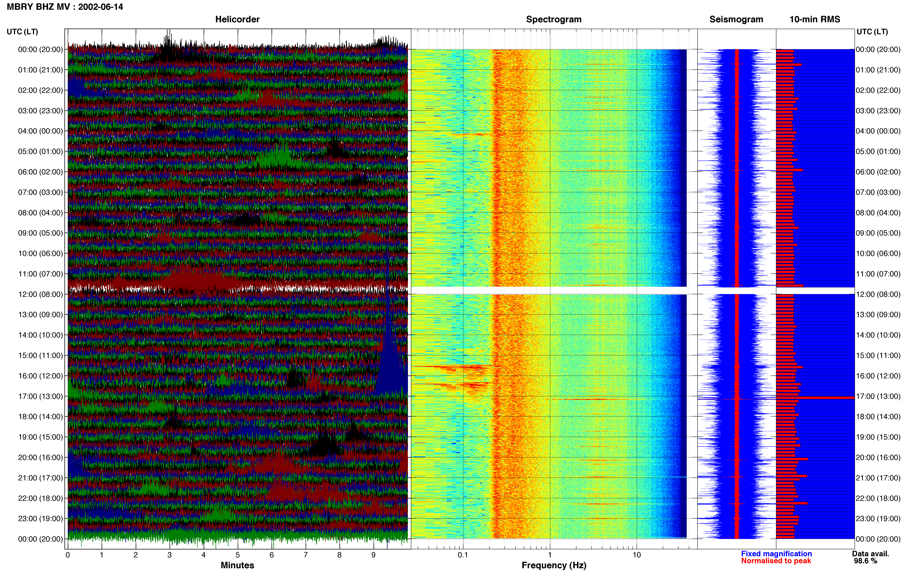Viewport: 924px width, 578px height.
Task: Click left time label 02:00 (22:00)
Action: [41, 90]
